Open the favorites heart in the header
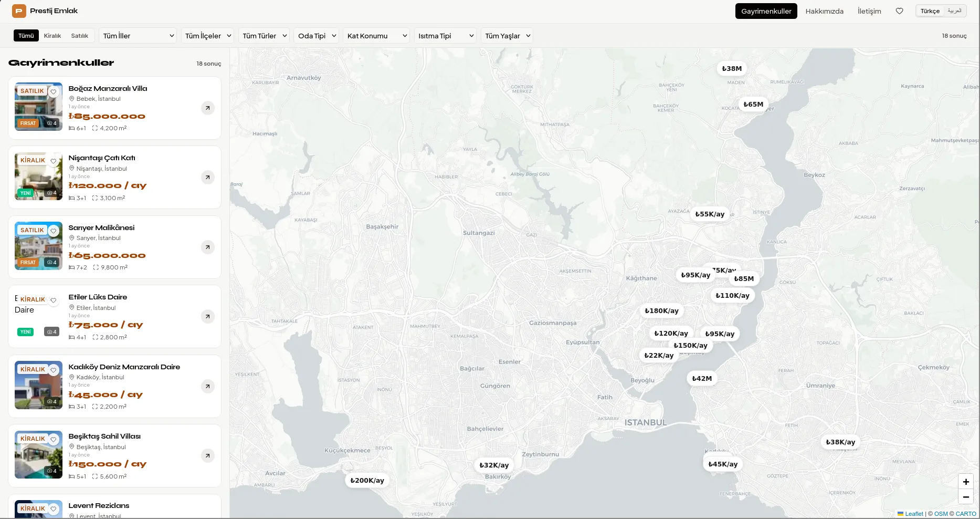This screenshot has width=980, height=519. pos(899,11)
